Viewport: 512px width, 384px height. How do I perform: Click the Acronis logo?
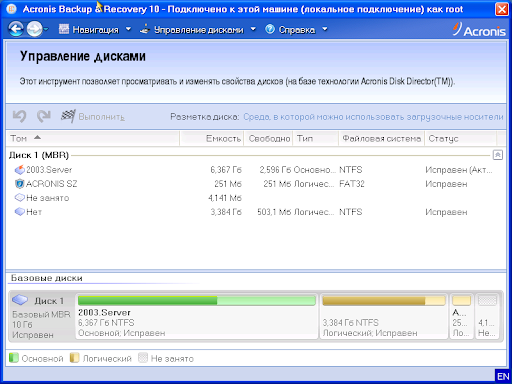pos(479,30)
